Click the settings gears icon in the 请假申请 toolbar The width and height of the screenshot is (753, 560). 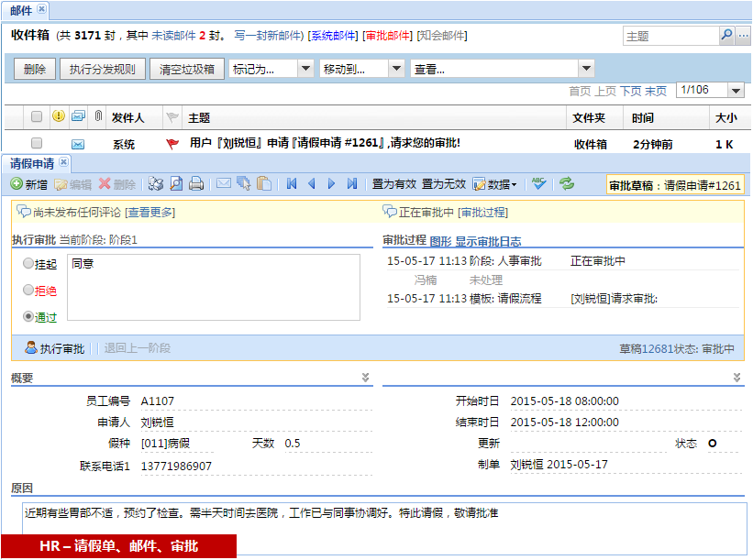(x=156, y=184)
